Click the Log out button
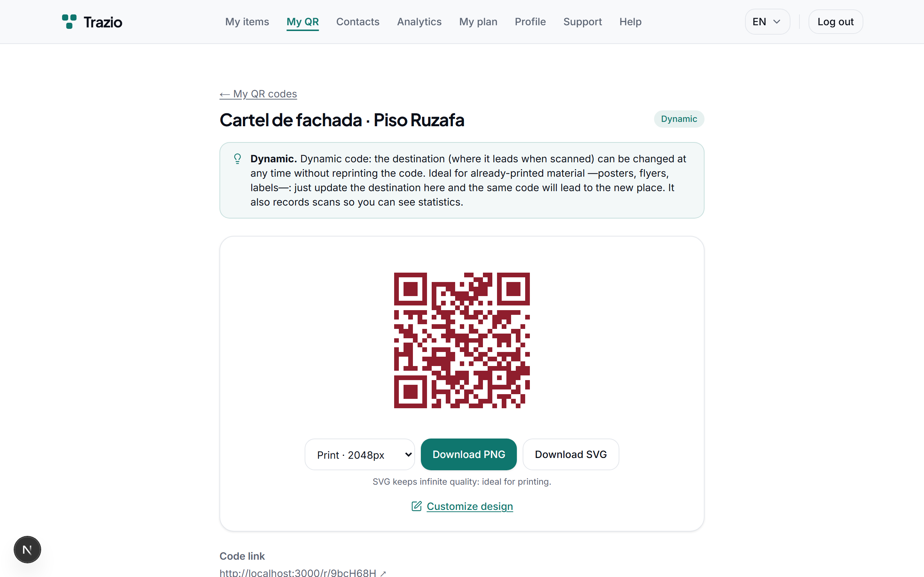This screenshot has width=924, height=577. coord(836,22)
